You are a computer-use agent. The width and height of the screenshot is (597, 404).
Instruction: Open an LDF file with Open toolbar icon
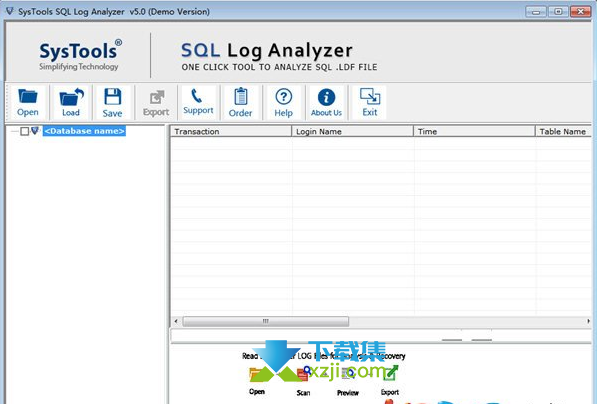pos(28,97)
